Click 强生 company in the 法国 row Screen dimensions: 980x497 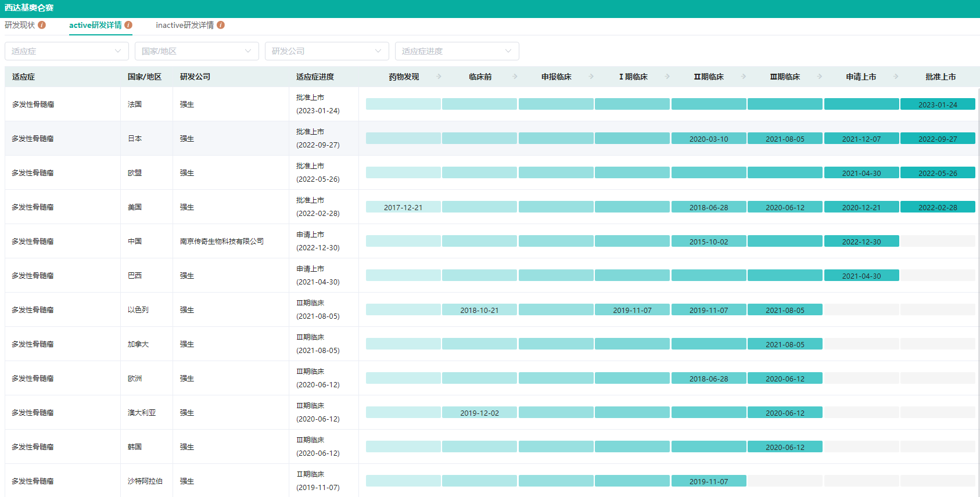click(x=187, y=105)
